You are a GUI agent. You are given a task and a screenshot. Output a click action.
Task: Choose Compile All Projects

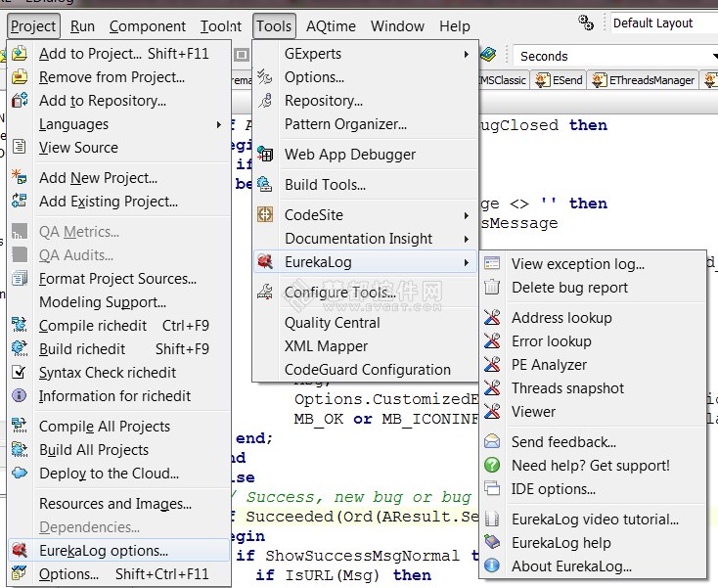coord(118,426)
